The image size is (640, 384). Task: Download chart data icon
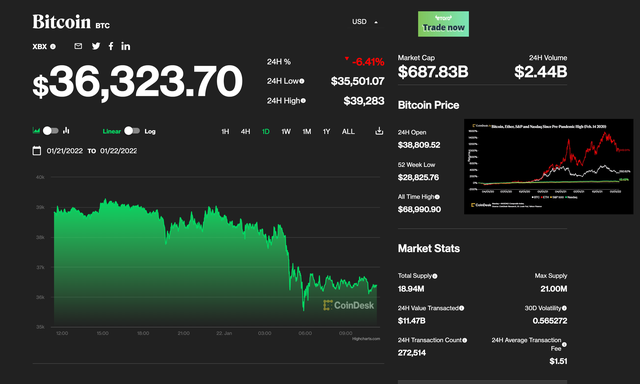tap(379, 131)
